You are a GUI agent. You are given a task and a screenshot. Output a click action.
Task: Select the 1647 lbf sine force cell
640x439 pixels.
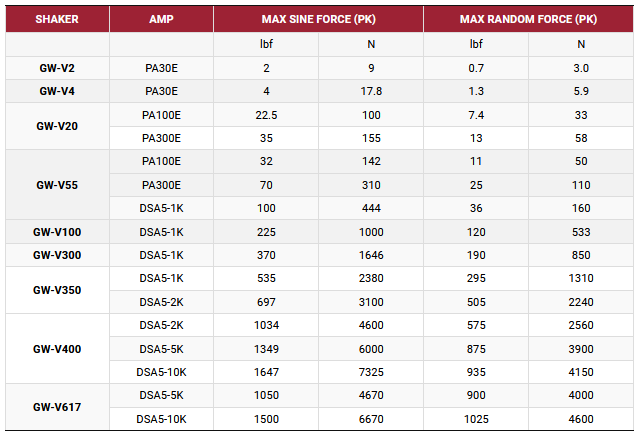[265, 372]
